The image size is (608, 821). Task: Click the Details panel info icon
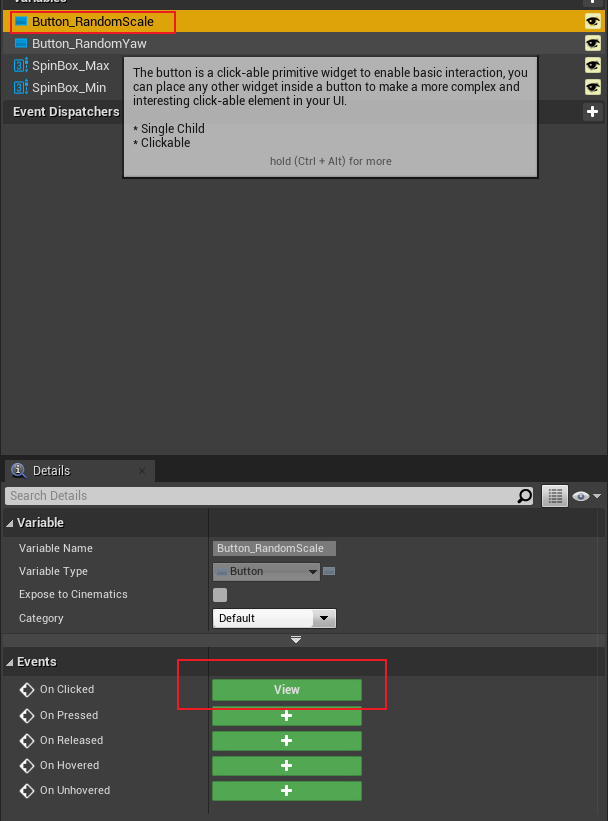[x=19, y=471]
